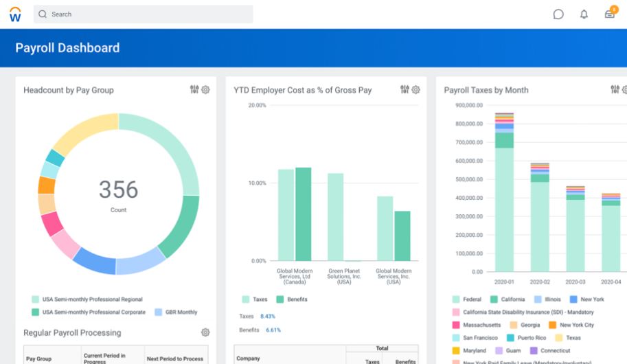Focus the Search input field
627x364 pixels.
pos(143,14)
